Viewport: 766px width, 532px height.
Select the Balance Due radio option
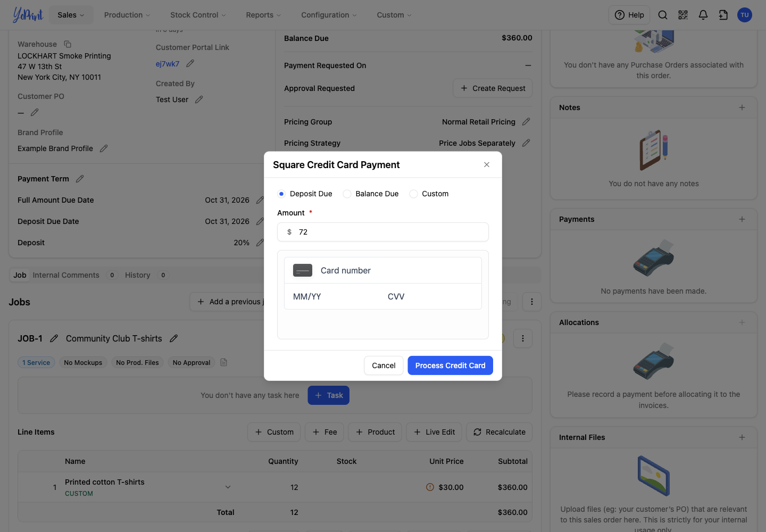(347, 194)
